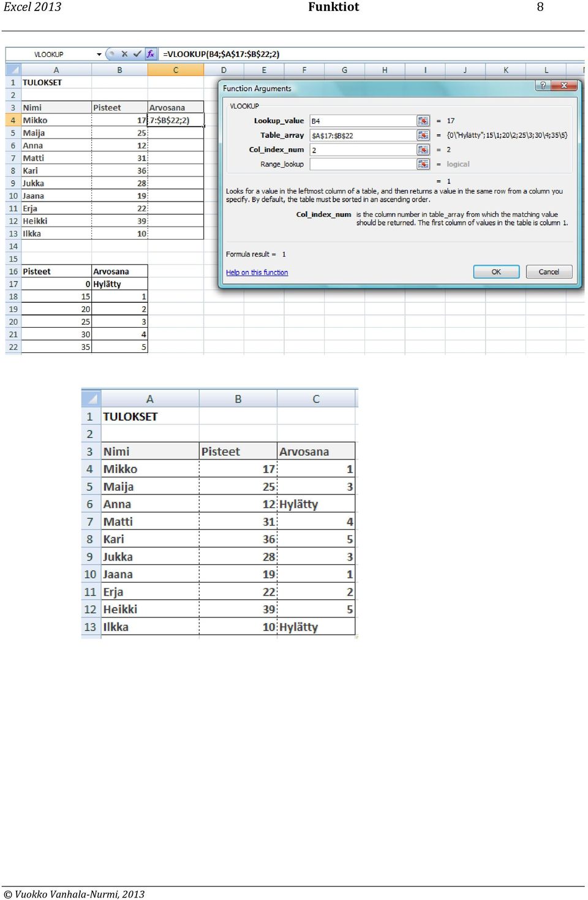Click the range selector icon beside Table_array
588x900 pixels.
[423, 135]
